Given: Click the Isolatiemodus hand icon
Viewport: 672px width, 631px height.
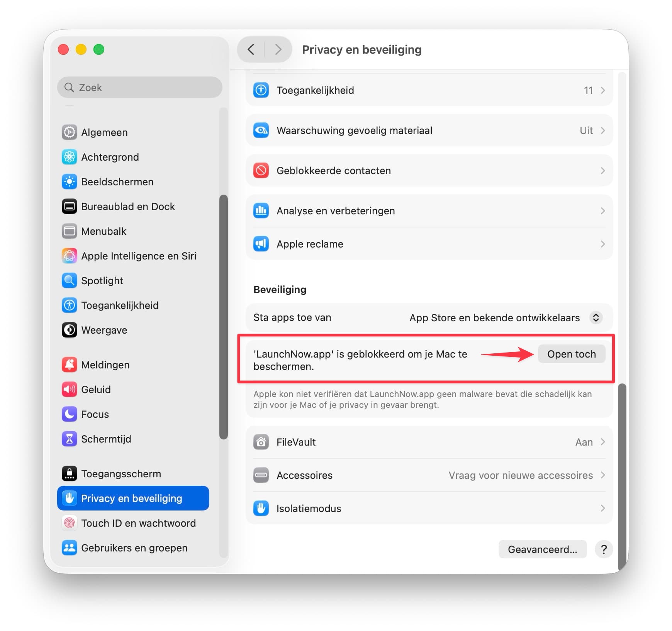Looking at the screenshot, I should pyautogui.click(x=261, y=509).
